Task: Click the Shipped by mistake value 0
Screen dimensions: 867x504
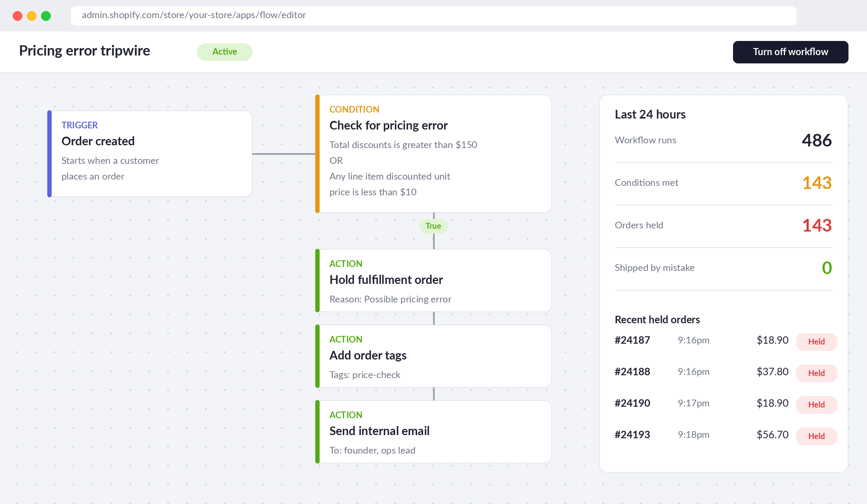Action: coord(827,268)
